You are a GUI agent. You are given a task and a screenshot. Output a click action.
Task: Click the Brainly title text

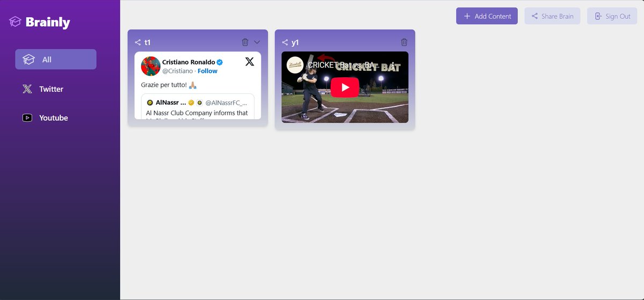click(48, 22)
